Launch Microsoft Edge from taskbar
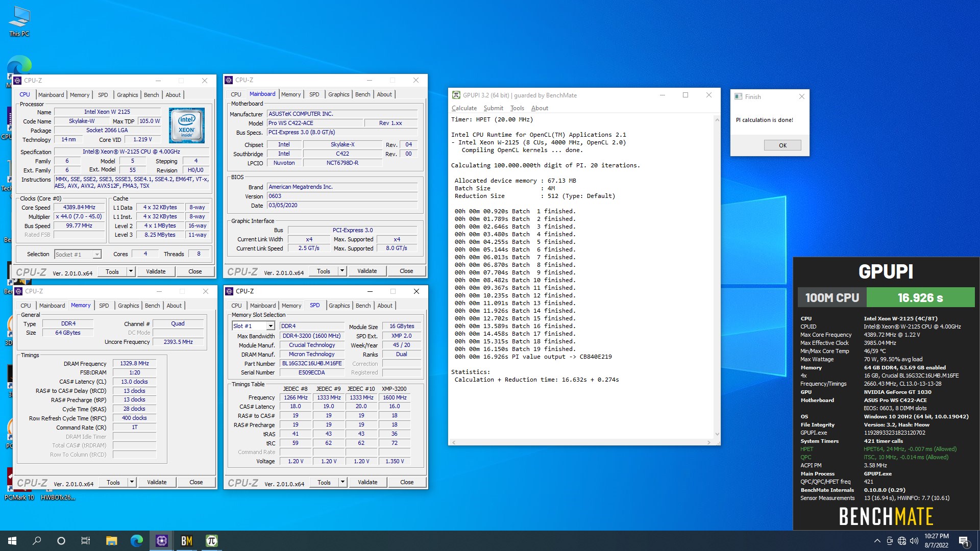 click(x=136, y=541)
